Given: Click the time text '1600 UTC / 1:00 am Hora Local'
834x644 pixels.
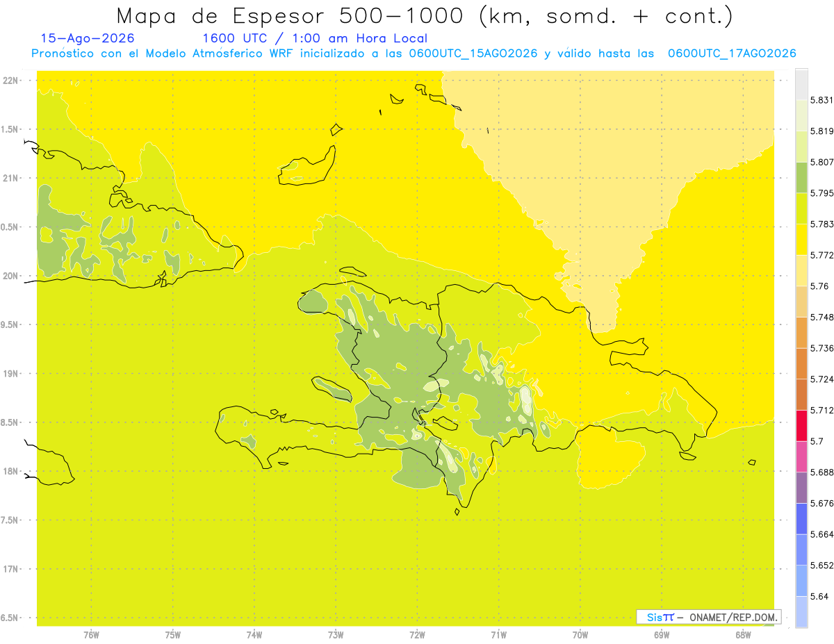Looking at the screenshot, I should tap(315, 38).
